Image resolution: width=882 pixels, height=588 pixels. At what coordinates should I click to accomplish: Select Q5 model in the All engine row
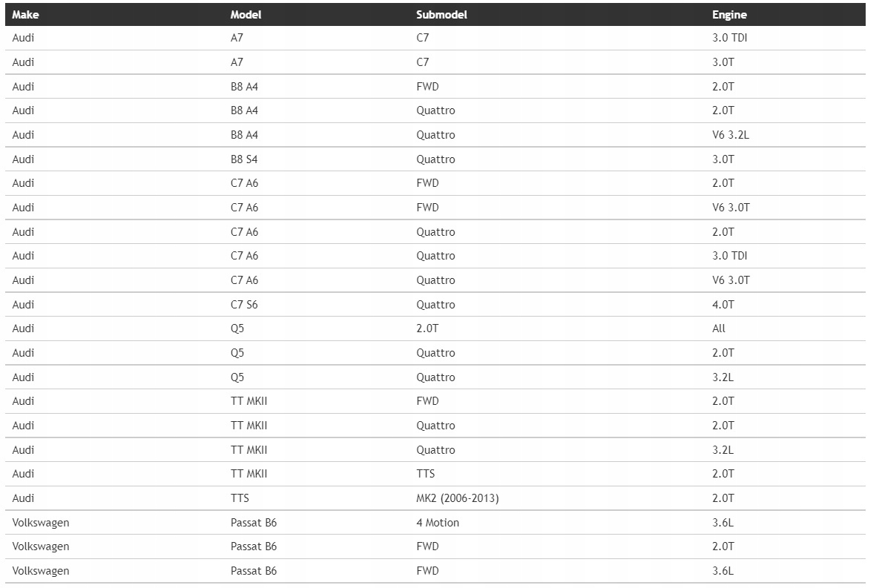pos(237,328)
